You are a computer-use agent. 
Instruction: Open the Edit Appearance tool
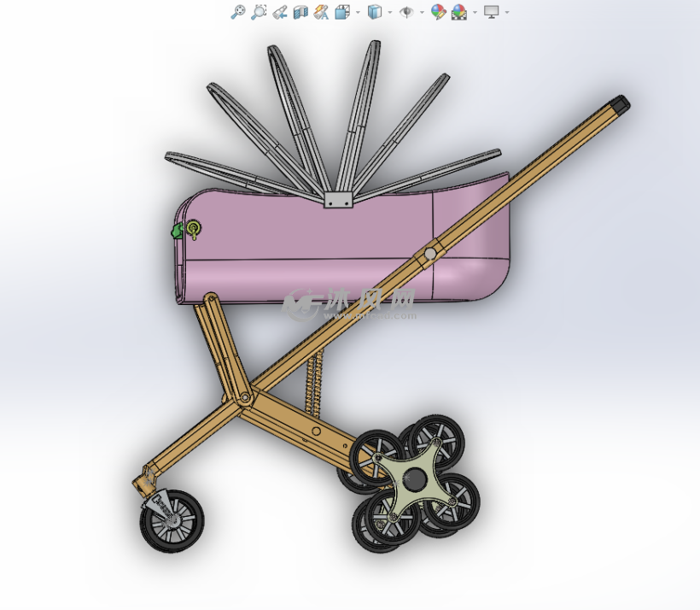439,12
